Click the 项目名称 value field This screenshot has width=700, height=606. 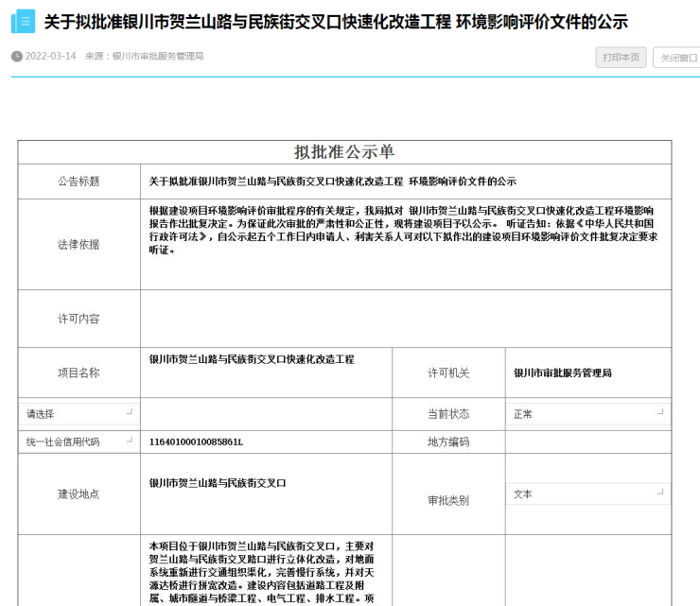point(266,372)
